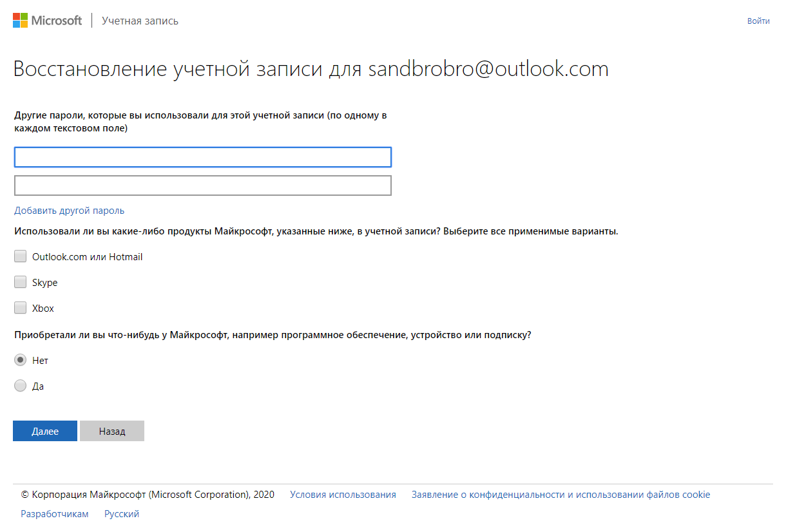This screenshot has height=532, width=786.
Task: Enable the Skype checkbox
Action: 21,283
